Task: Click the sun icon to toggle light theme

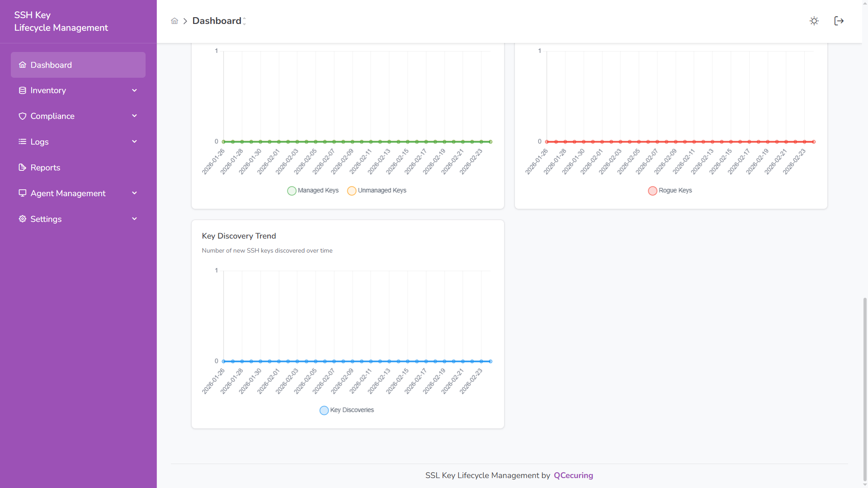Action: tap(814, 21)
